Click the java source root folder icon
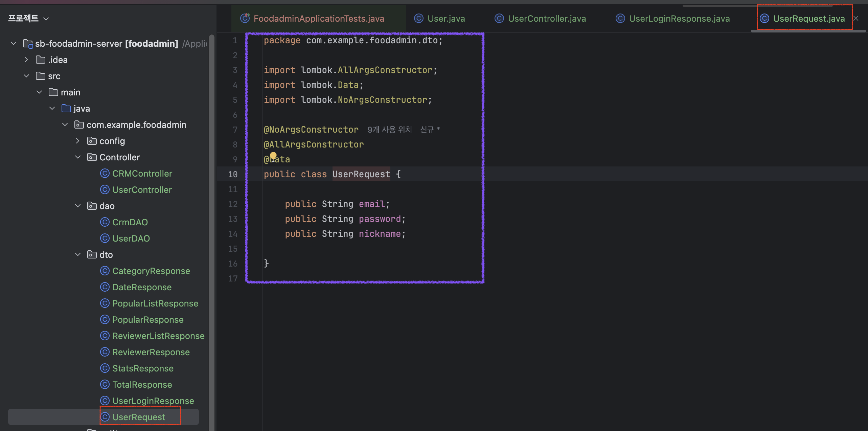868x431 pixels. [66, 108]
